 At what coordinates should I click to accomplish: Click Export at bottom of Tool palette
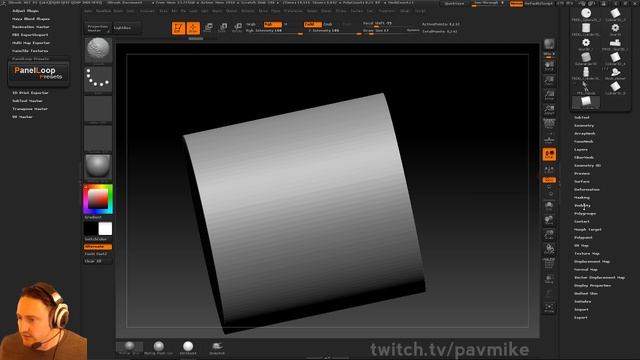[581, 317]
